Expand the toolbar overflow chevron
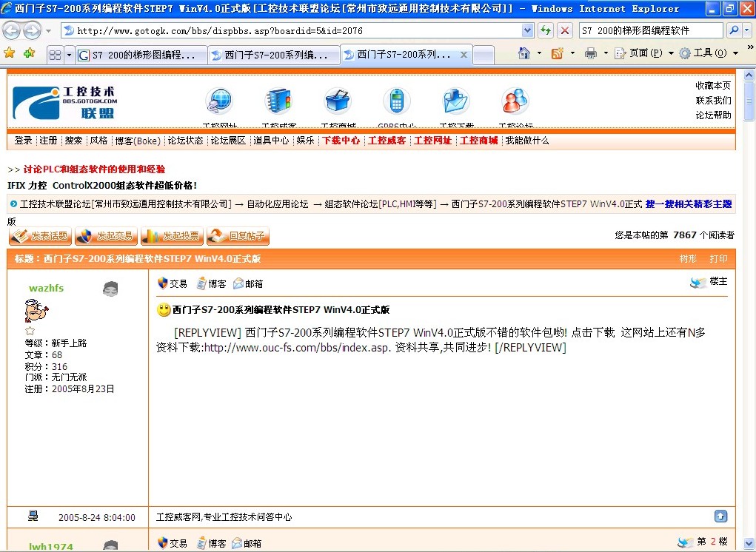The height and width of the screenshot is (552, 756). click(750, 47)
